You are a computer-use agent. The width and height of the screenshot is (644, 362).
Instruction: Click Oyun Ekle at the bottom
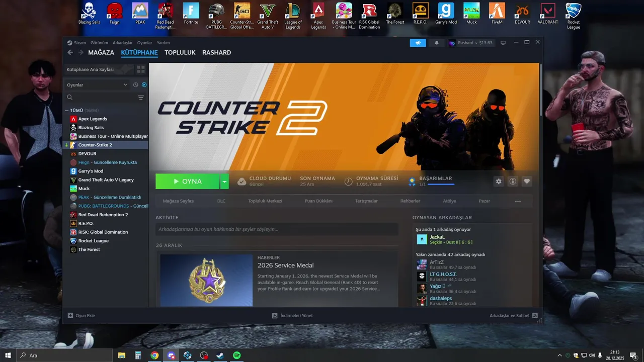coord(81,316)
